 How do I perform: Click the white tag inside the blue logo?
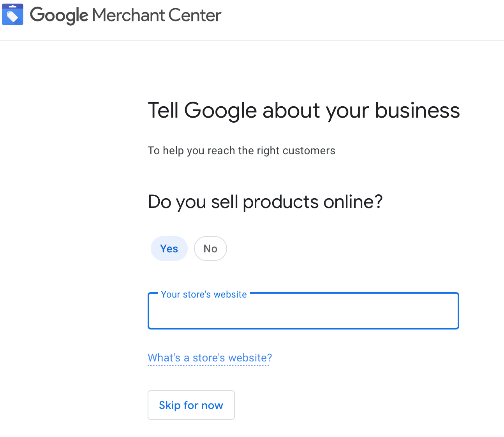(x=12, y=16)
